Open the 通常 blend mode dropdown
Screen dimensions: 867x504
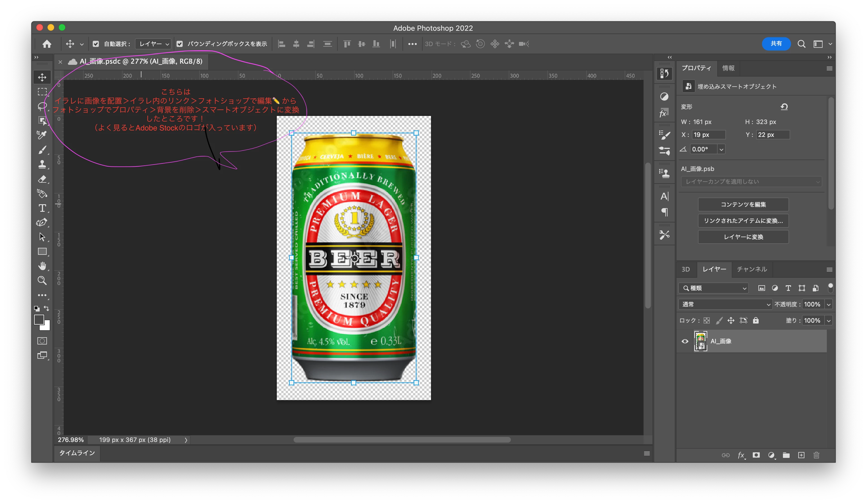tap(725, 304)
